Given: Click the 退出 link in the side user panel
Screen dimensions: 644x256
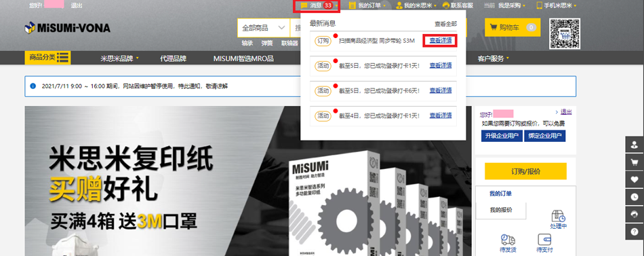Looking at the screenshot, I should pyautogui.click(x=566, y=111).
